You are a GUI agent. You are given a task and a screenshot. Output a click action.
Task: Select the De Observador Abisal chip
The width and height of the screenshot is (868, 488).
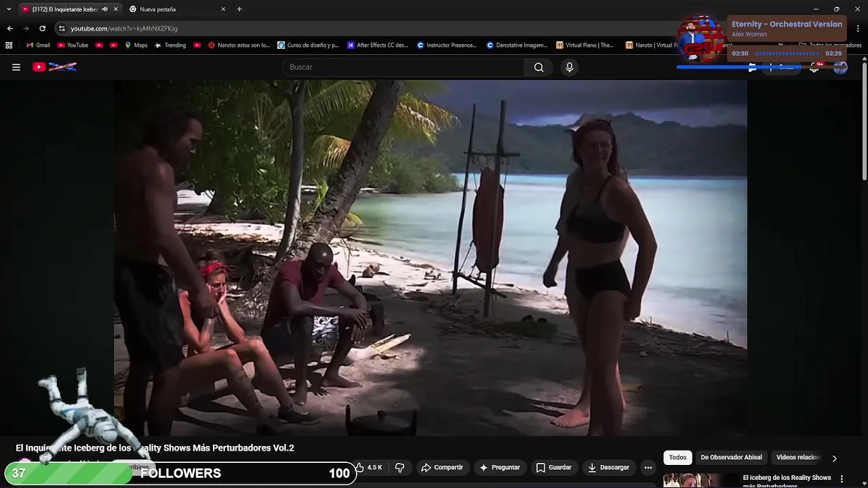(x=731, y=457)
